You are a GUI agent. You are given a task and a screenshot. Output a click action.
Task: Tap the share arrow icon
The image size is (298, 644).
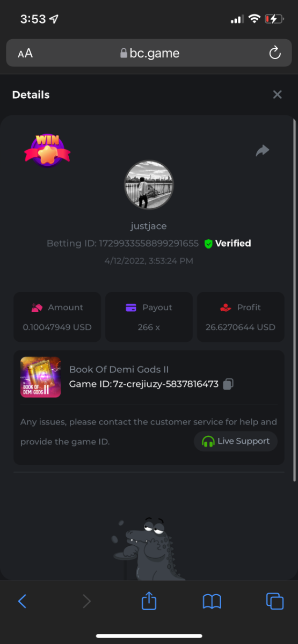click(262, 151)
